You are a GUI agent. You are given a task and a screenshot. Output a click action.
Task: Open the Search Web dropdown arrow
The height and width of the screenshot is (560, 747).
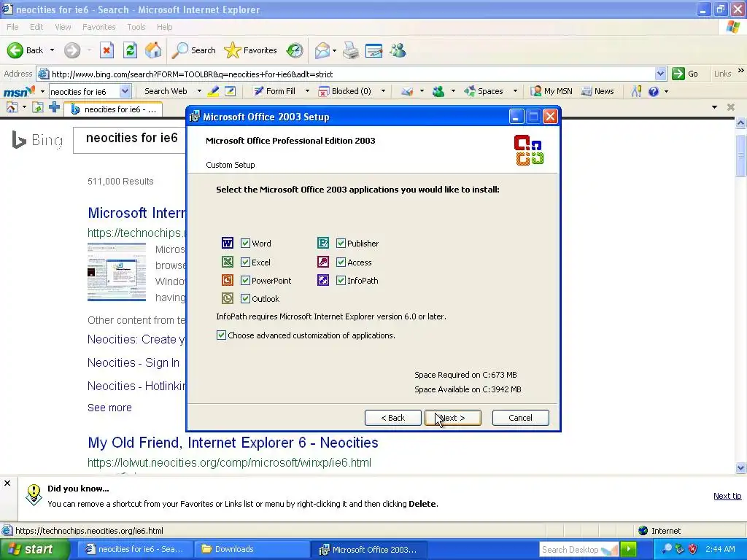point(199,91)
